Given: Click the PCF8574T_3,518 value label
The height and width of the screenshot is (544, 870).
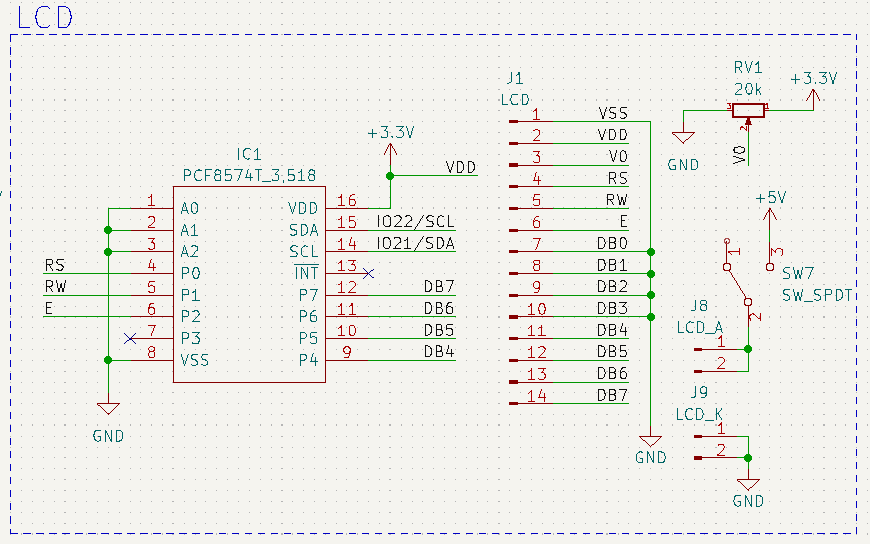Looking at the screenshot, I should tap(249, 175).
